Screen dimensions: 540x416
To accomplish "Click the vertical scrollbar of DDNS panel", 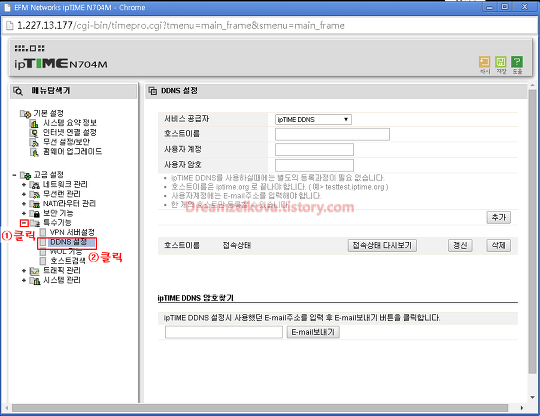I will tap(532, 231).
